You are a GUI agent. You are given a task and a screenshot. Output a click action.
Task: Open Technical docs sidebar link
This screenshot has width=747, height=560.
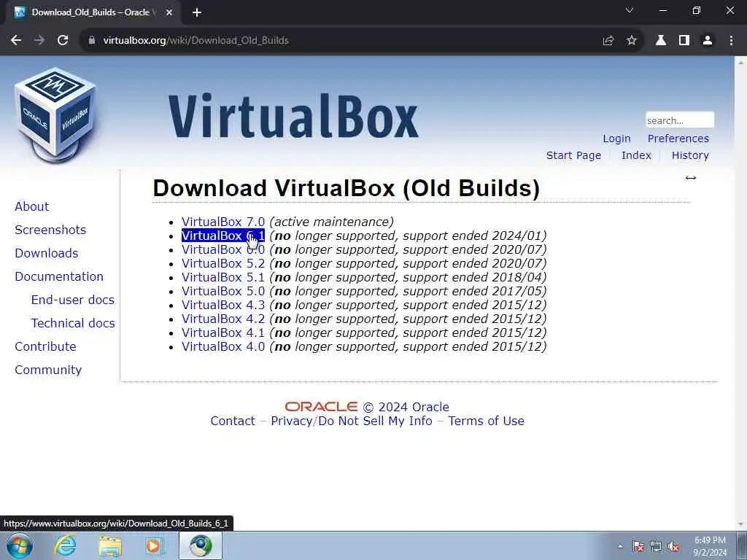pos(73,323)
